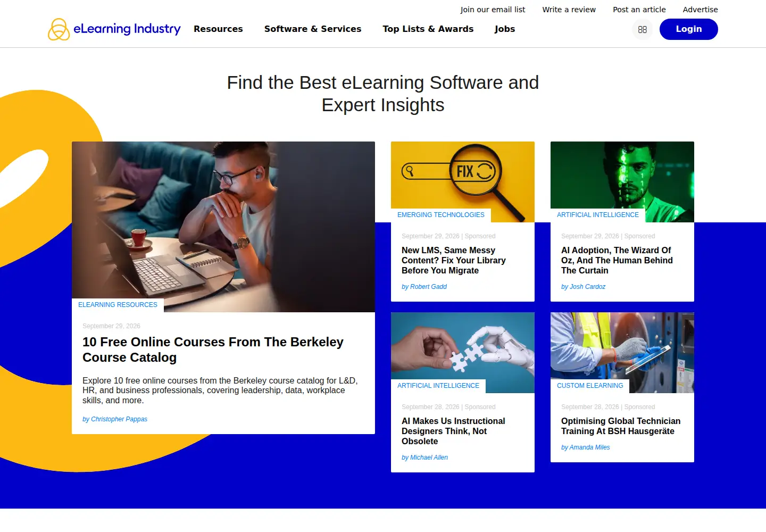Open Optimising Global Technician Training article

[x=621, y=426]
